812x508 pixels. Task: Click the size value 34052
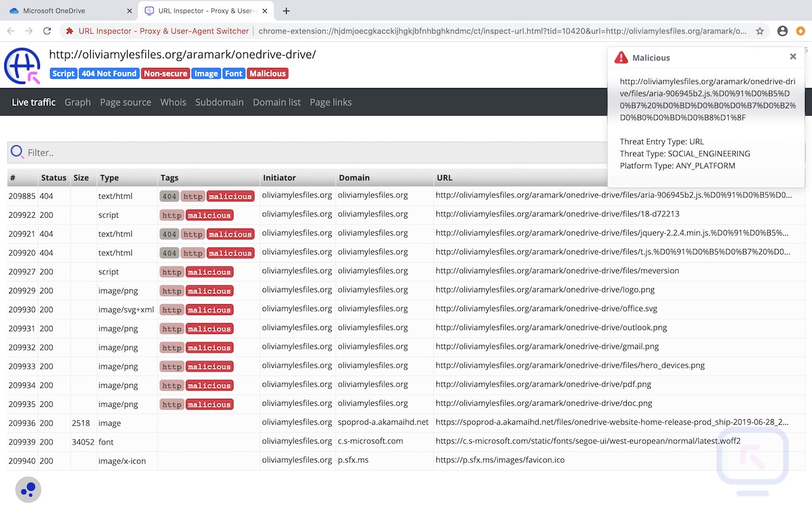point(83,442)
